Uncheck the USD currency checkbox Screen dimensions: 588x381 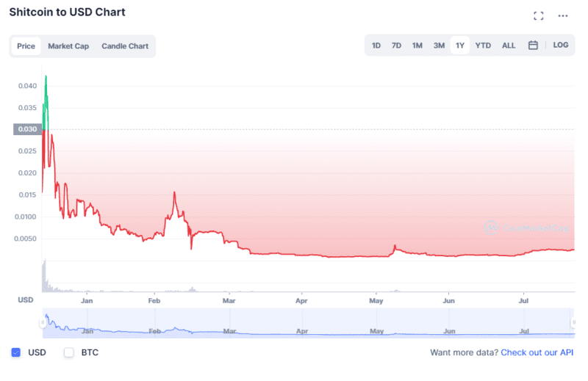click(x=16, y=352)
